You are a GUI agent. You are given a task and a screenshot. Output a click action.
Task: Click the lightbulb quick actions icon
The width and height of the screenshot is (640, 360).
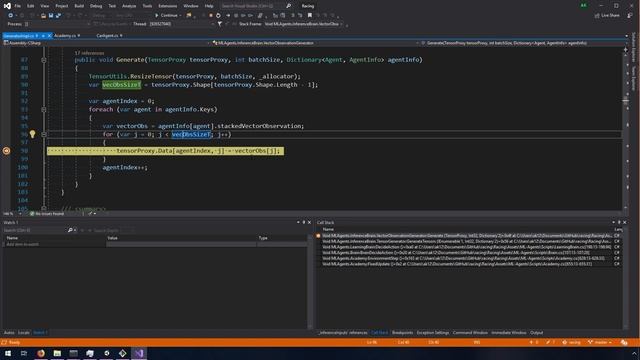coord(32,134)
